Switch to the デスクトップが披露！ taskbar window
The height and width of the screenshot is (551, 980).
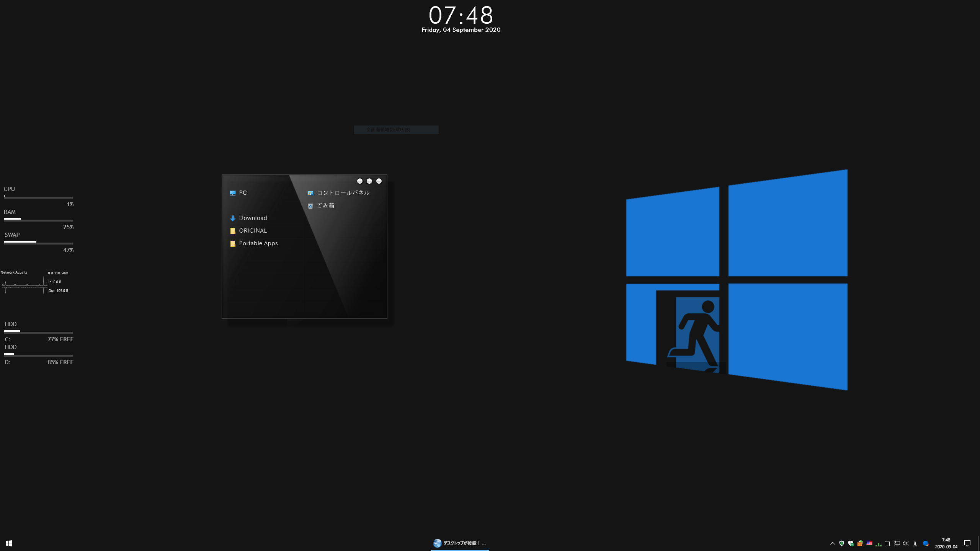(x=460, y=543)
